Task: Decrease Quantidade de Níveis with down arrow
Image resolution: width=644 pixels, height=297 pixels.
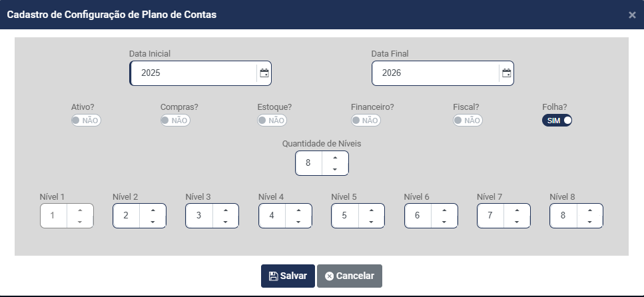Action: point(335,169)
